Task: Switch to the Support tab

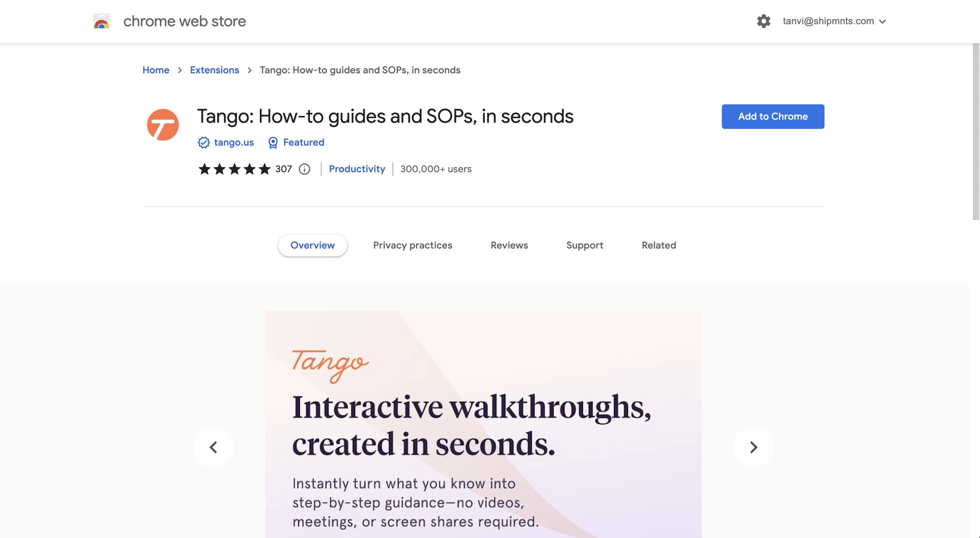Action: click(x=584, y=245)
